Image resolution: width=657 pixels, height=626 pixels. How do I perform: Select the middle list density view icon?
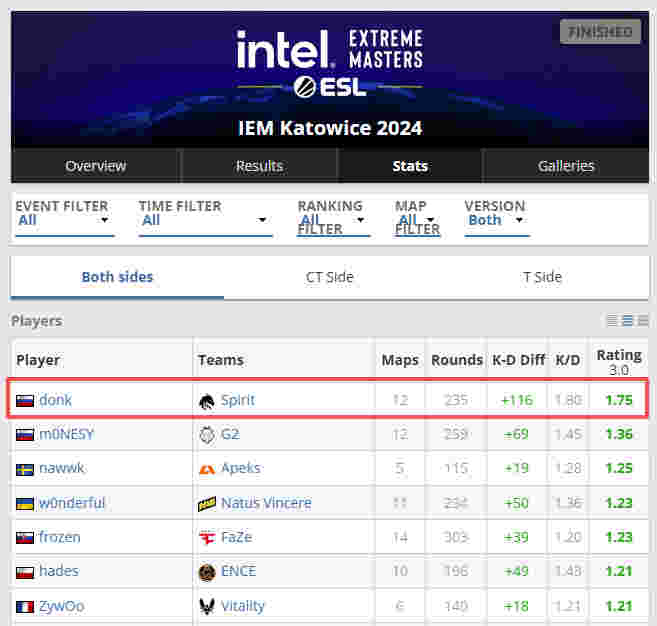click(x=627, y=321)
